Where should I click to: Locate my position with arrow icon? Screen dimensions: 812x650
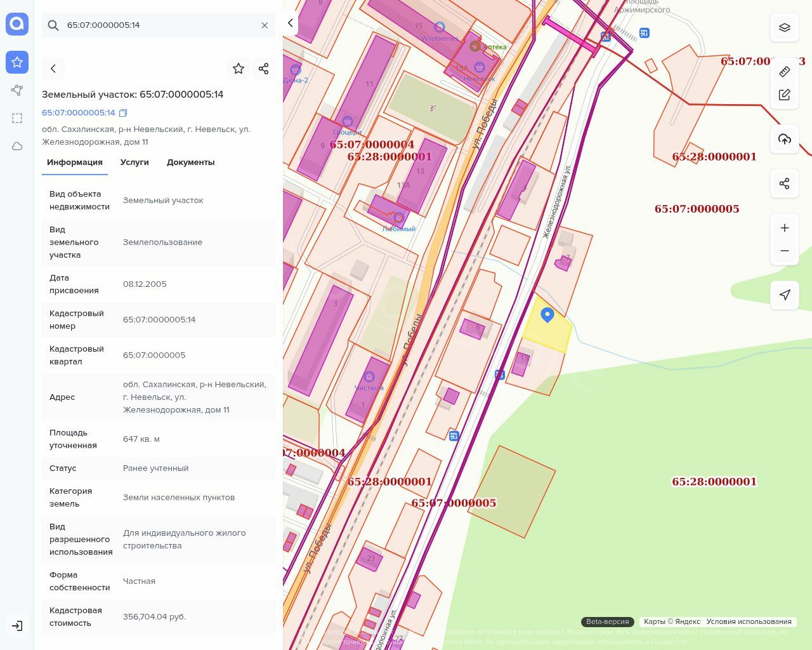[785, 295]
